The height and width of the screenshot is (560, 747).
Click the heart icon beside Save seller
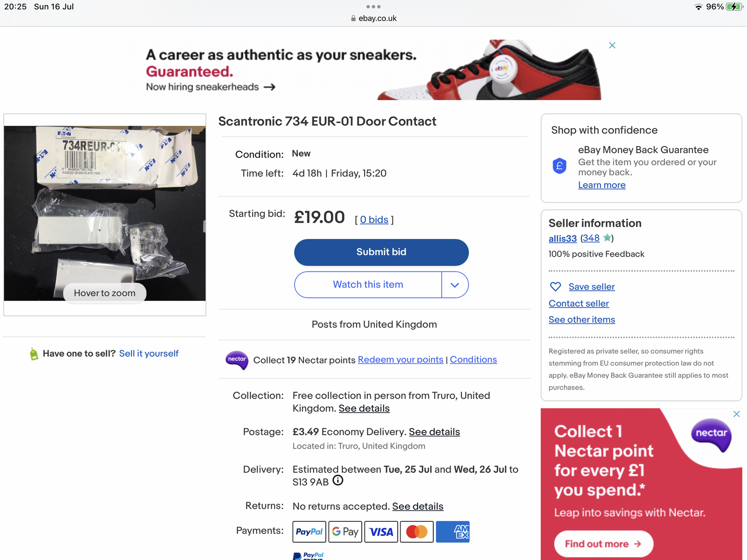tap(555, 287)
